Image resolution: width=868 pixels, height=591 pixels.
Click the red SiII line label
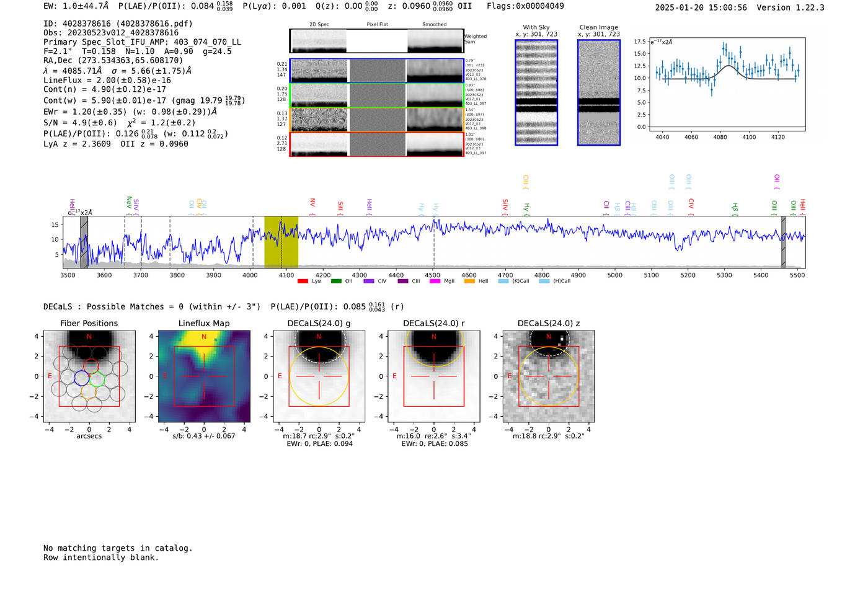pyautogui.click(x=340, y=207)
